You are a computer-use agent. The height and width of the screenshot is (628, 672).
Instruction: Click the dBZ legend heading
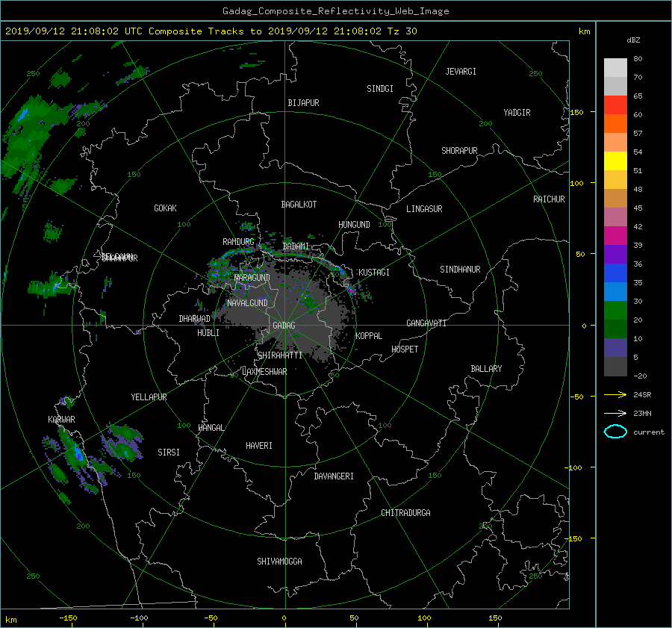coord(633,40)
